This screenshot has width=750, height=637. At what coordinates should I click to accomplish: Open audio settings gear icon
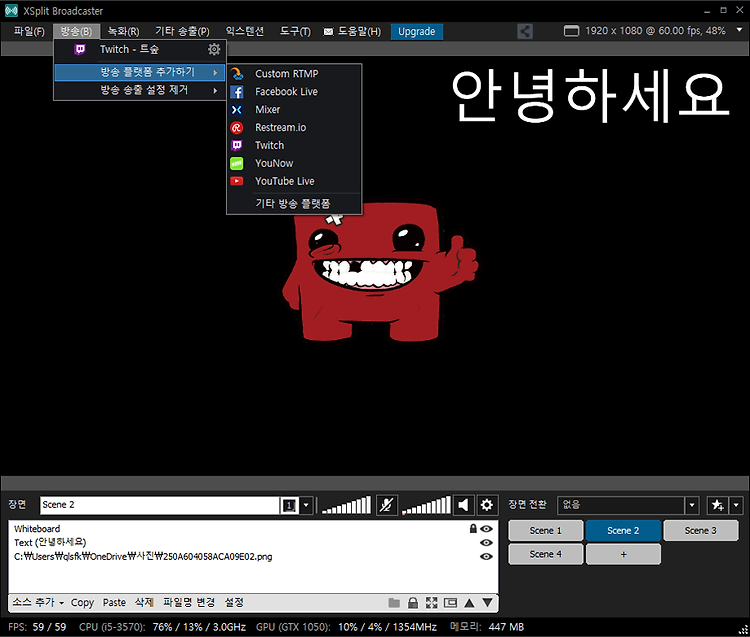point(487,505)
